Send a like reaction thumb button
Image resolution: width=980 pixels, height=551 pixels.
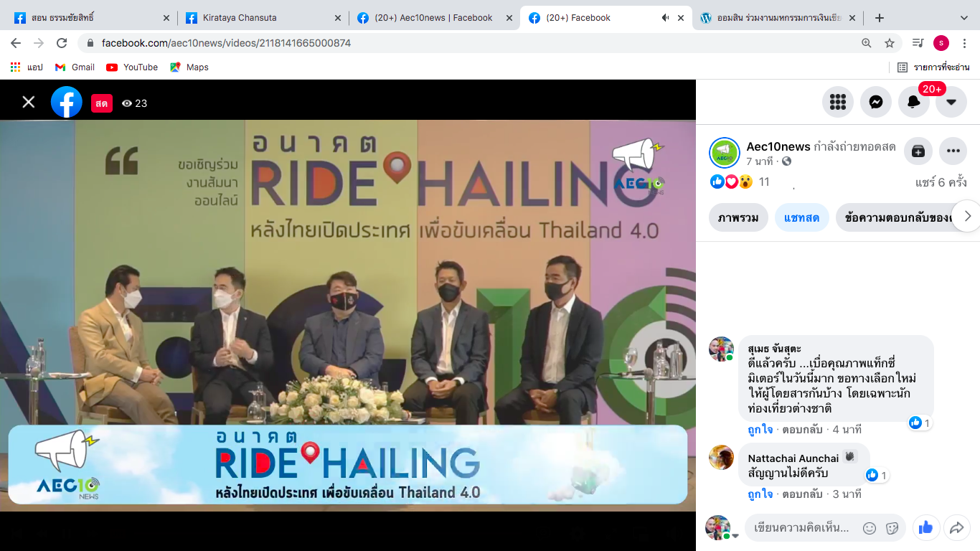tap(925, 528)
